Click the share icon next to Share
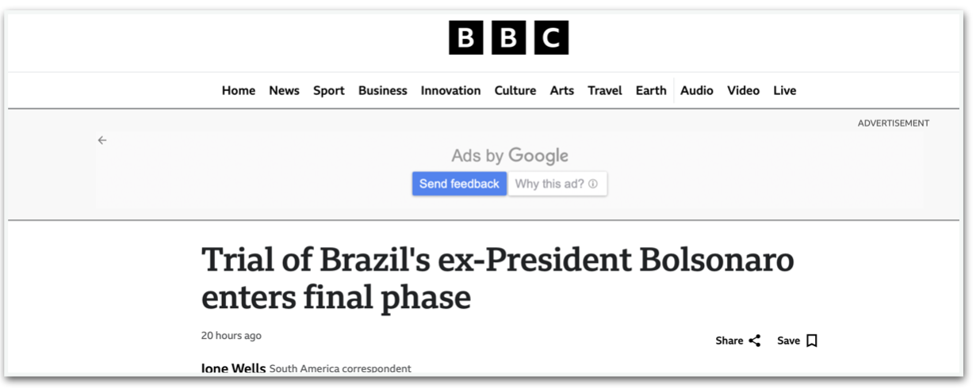The width and height of the screenshot is (980, 392). click(755, 341)
